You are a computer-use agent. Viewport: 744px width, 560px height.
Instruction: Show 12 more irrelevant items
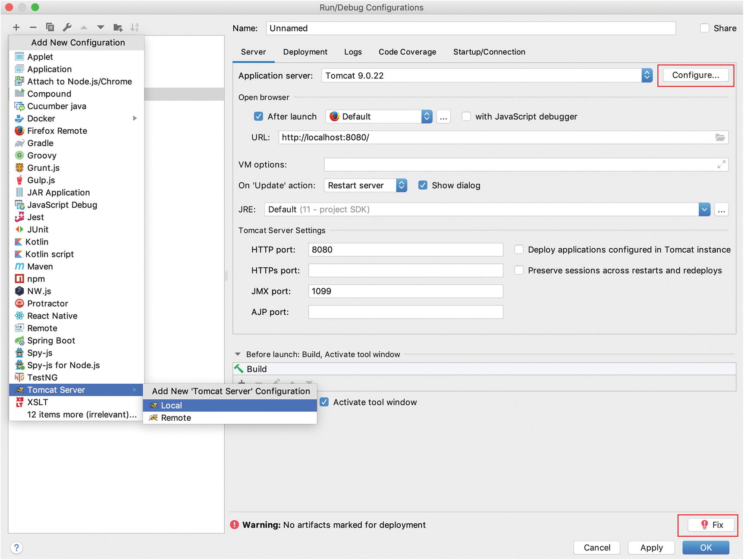click(76, 415)
